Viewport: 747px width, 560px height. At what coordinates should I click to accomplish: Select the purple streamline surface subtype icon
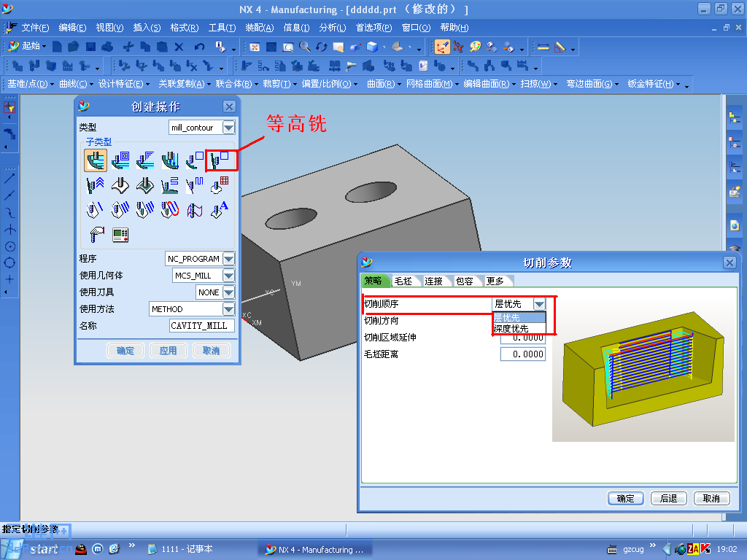pos(195,209)
